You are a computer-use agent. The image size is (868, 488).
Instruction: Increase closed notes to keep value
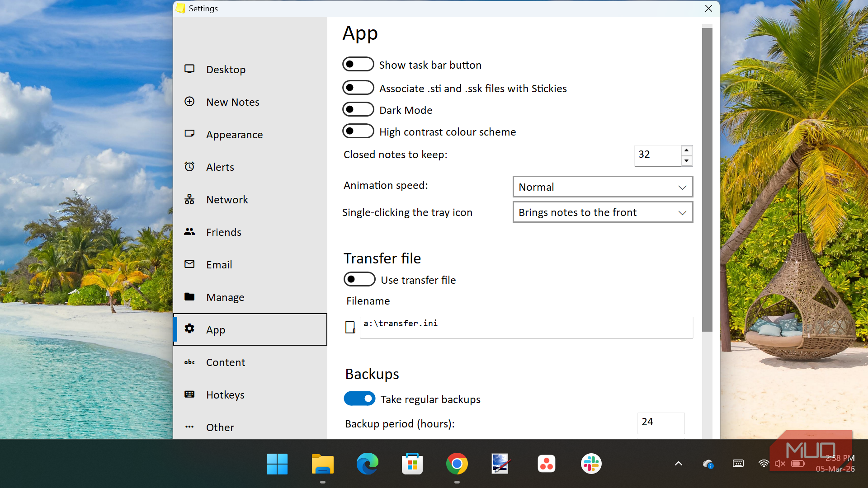pyautogui.click(x=686, y=150)
